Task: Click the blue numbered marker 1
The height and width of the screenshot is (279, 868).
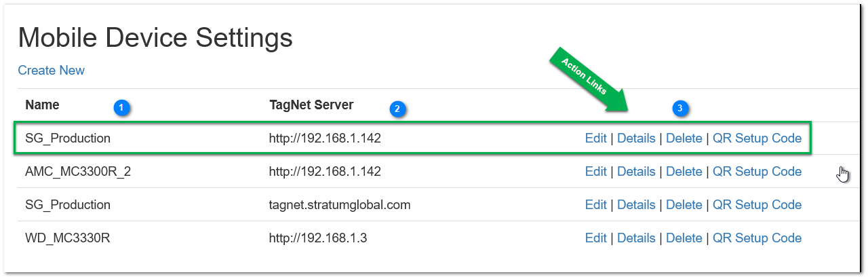Action: pyautogui.click(x=122, y=107)
